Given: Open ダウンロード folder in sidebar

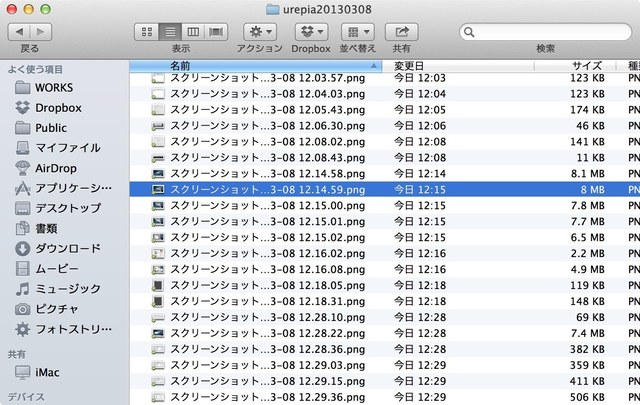Looking at the screenshot, I should click(68, 248).
